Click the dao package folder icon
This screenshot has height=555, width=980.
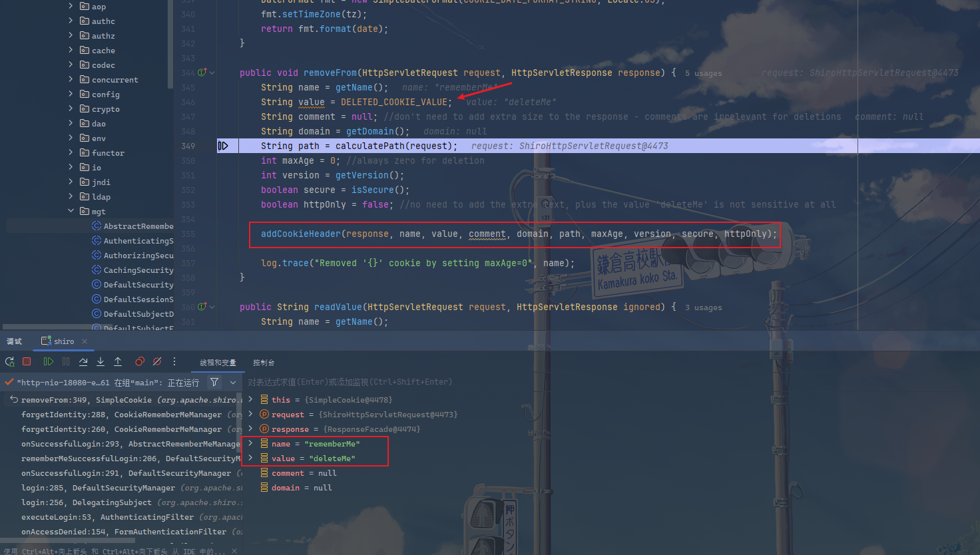(85, 123)
